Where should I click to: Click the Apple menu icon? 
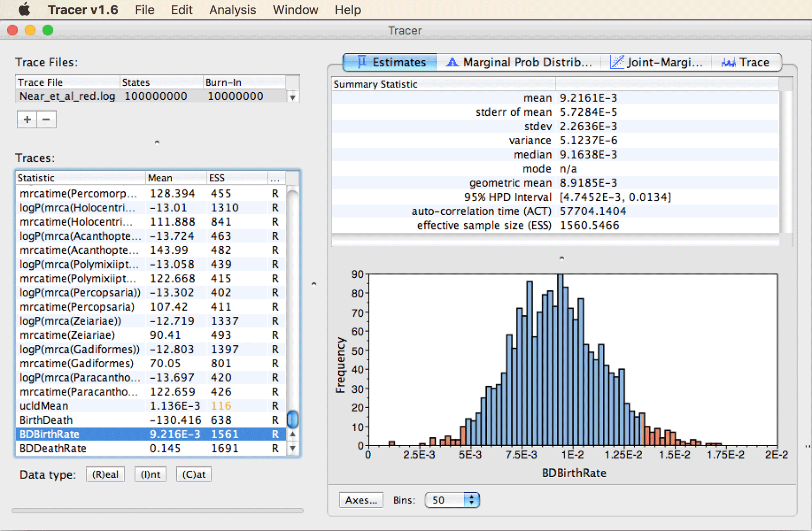pyautogui.click(x=24, y=9)
